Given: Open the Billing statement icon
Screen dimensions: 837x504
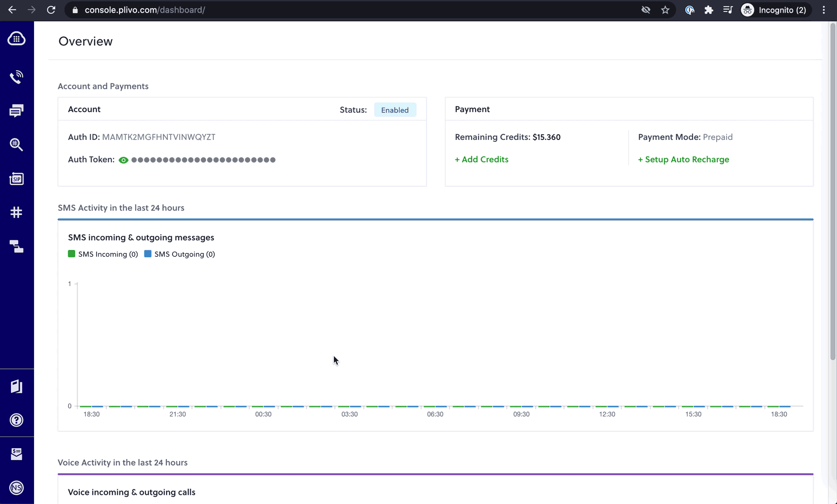Looking at the screenshot, I should pos(16,454).
